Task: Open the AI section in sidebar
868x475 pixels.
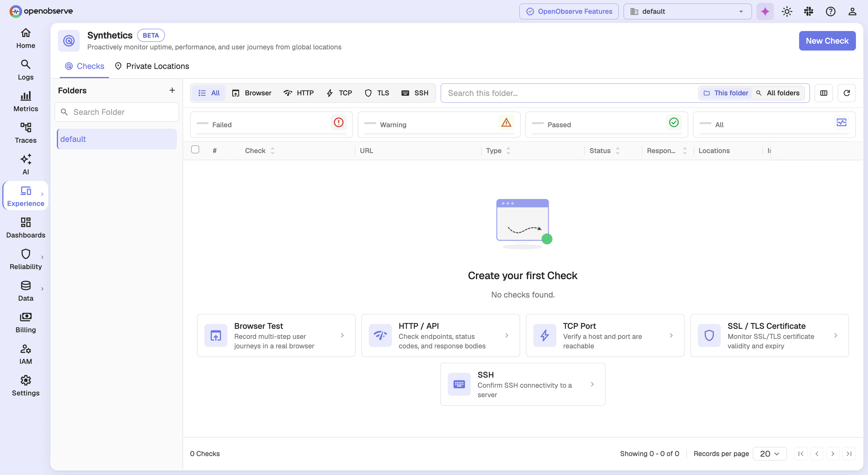Action: pyautogui.click(x=26, y=165)
